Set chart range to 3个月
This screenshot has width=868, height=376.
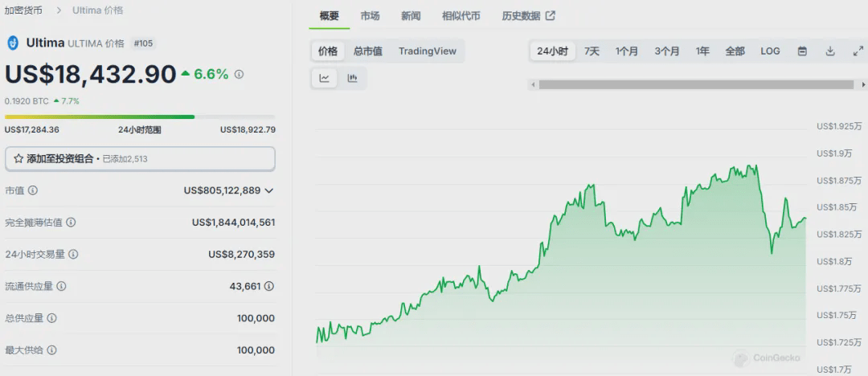666,51
